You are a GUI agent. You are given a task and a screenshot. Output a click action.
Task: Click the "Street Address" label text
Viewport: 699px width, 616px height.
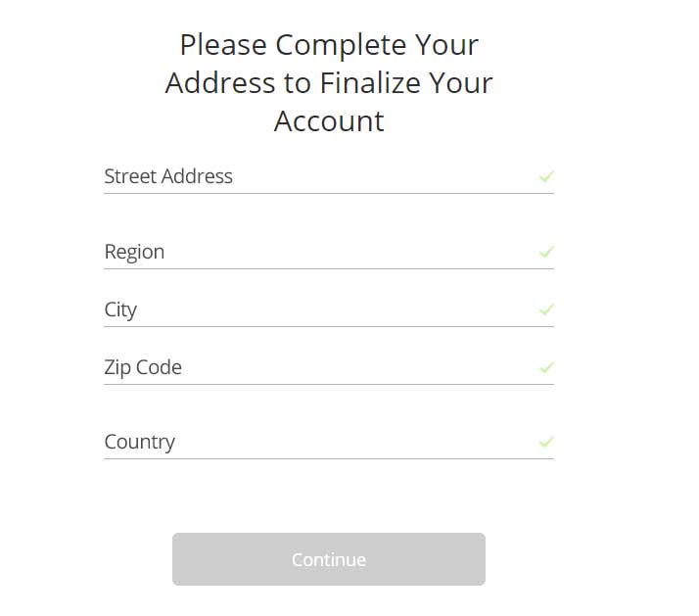point(168,176)
